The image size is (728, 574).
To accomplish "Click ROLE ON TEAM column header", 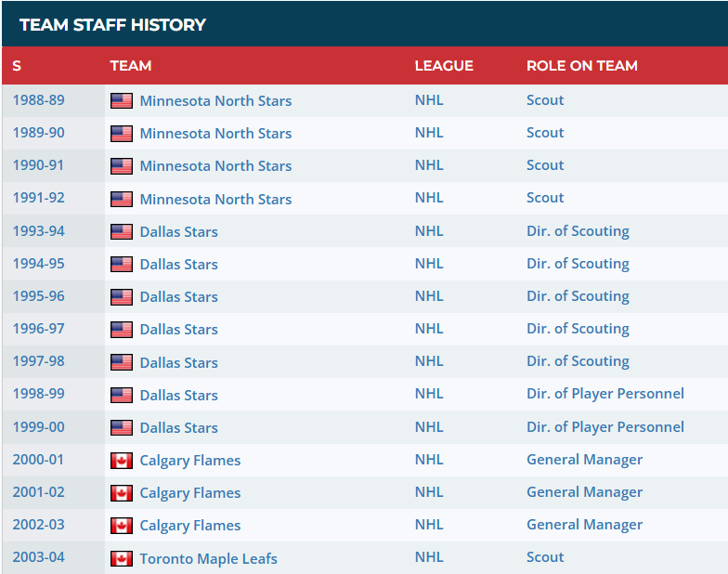I will coord(582,65).
